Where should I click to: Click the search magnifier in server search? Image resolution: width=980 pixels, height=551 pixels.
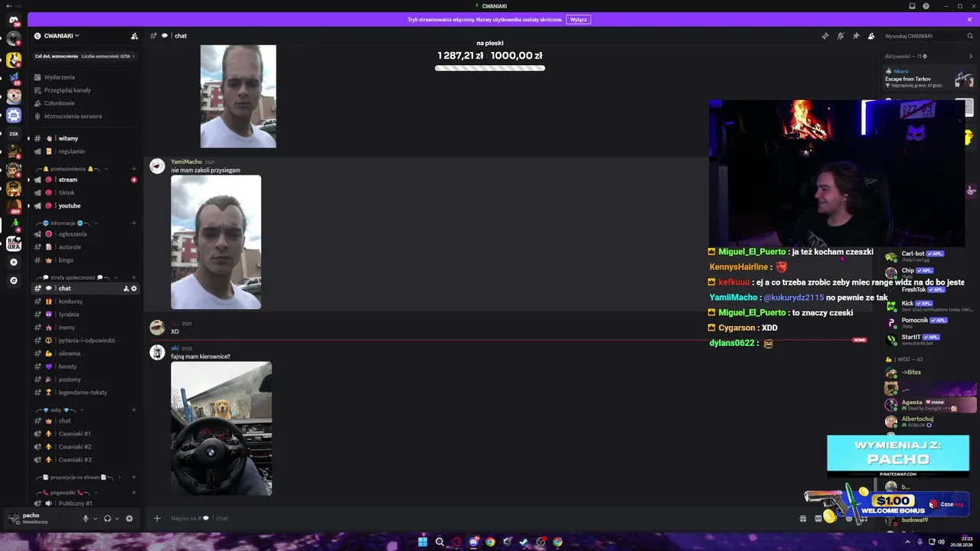[x=969, y=36]
